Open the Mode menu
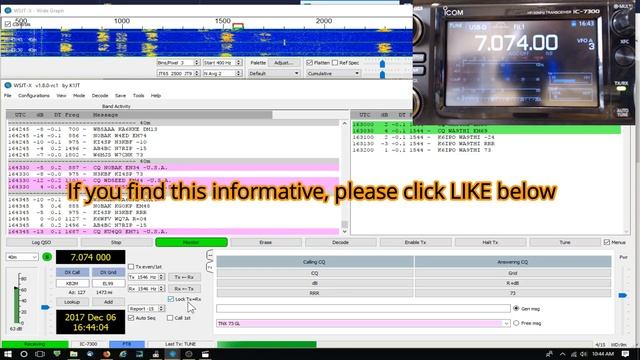Image resolution: width=640 pixels, height=360 pixels. [79, 96]
